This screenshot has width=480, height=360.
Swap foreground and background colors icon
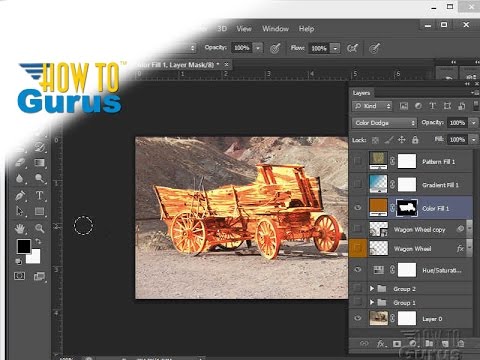point(38,241)
